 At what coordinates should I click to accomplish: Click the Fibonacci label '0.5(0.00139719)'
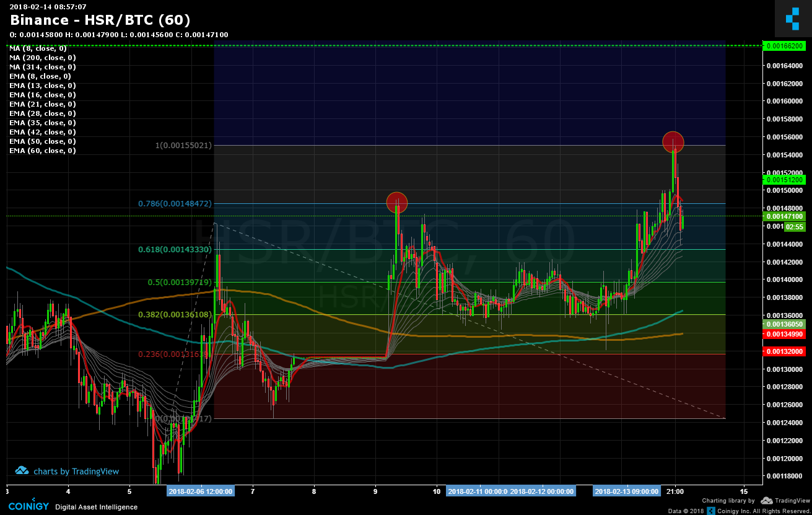180,282
